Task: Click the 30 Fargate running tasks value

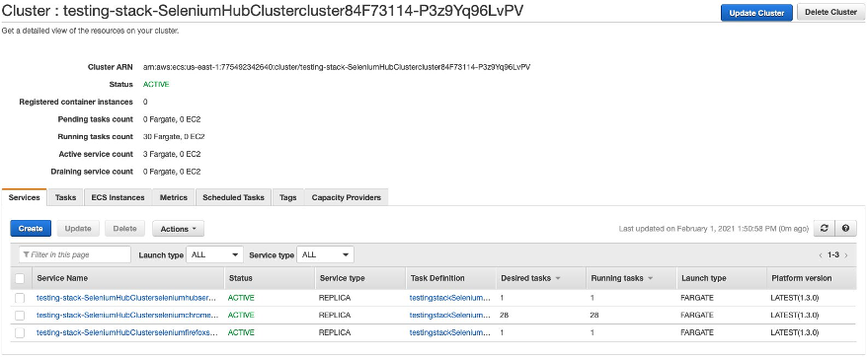Action: (174, 137)
